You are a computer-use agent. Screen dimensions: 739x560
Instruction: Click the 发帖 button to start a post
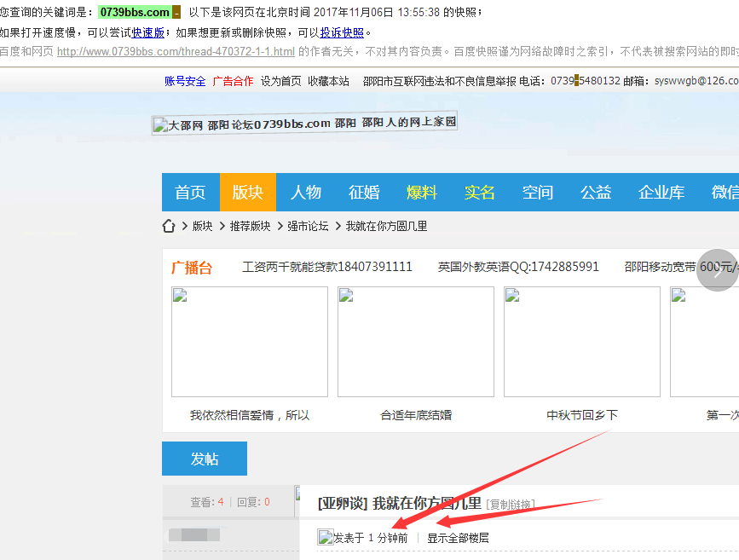point(203,459)
